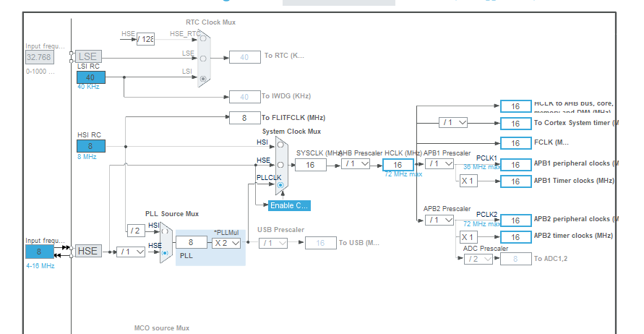Click the '4-16 MHz' range label
This screenshot has height=334, width=644.
[40, 266]
